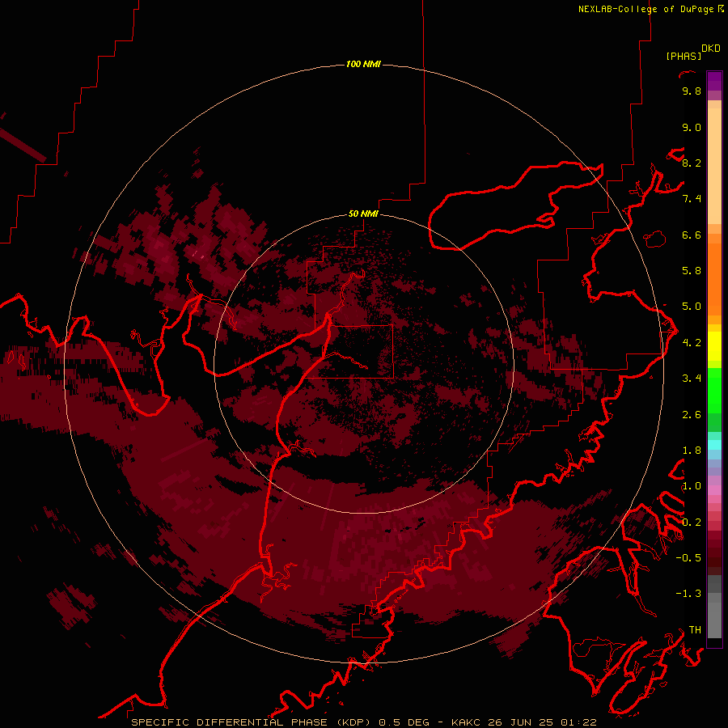Click the cyan segment of the color bar
Image resolution: width=728 pixels, height=728 pixels.
click(714, 445)
